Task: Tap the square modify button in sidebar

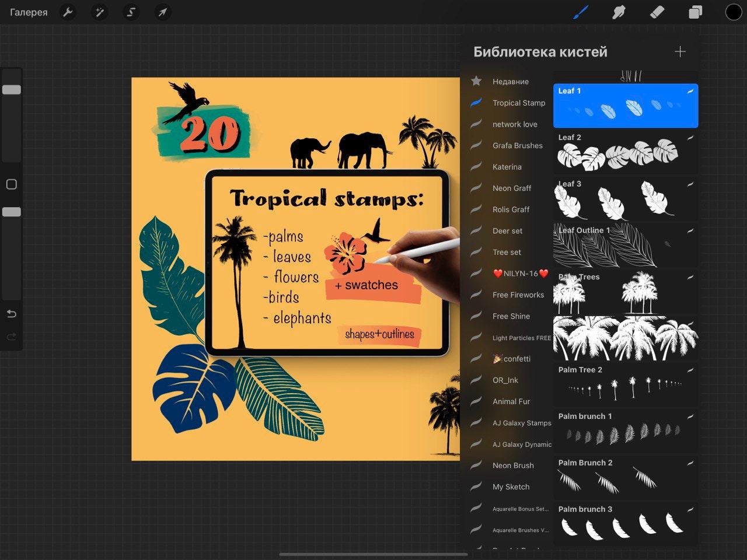Action: (x=11, y=184)
